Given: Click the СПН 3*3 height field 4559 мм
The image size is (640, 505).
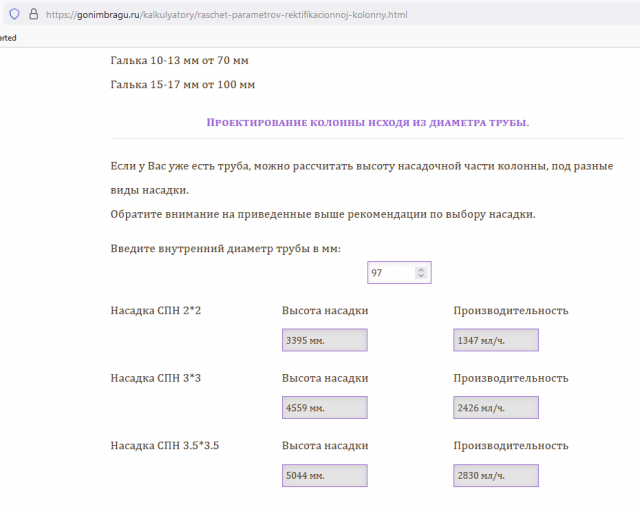Looking at the screenshot, I should (325, 408).
